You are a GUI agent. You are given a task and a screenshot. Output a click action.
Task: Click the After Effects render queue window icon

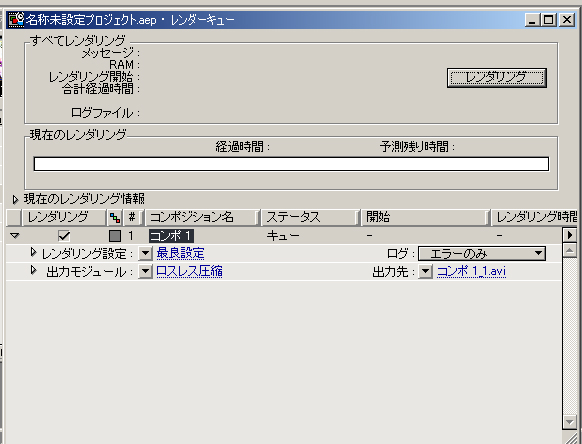click(16, 20)
